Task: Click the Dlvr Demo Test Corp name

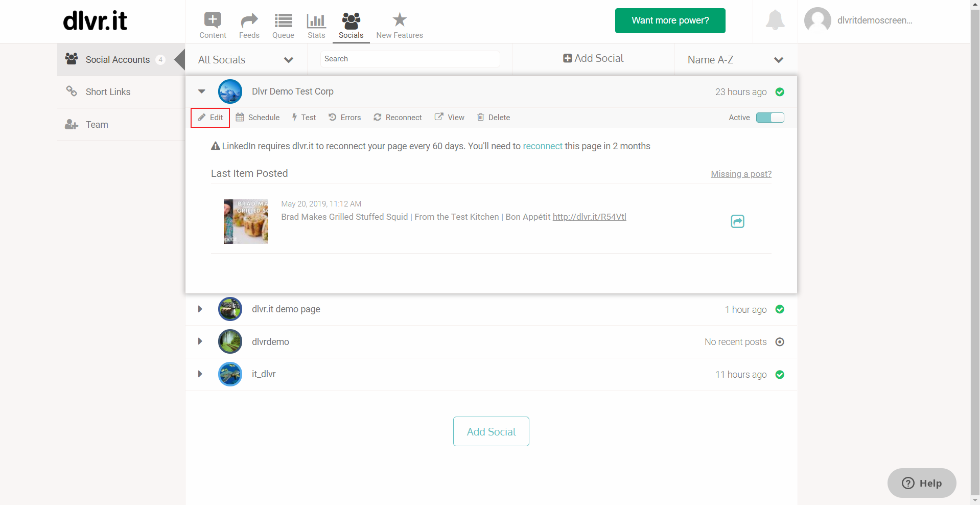Action: pos(293,91)
